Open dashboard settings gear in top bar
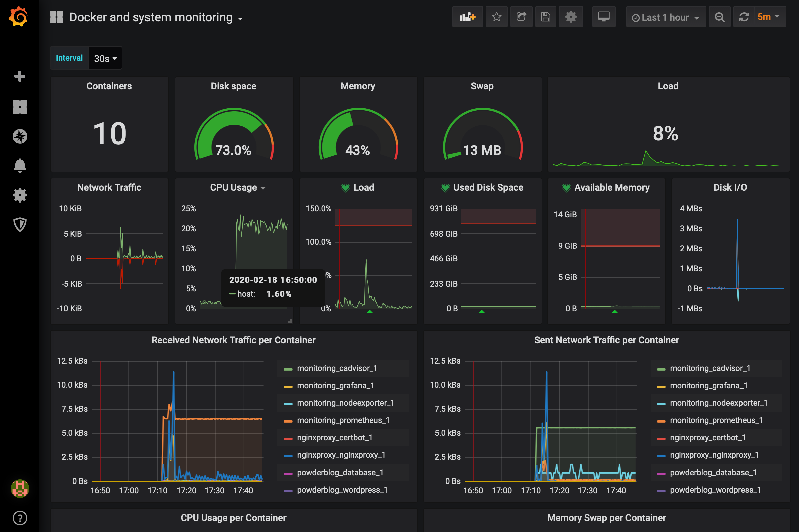 571,17
